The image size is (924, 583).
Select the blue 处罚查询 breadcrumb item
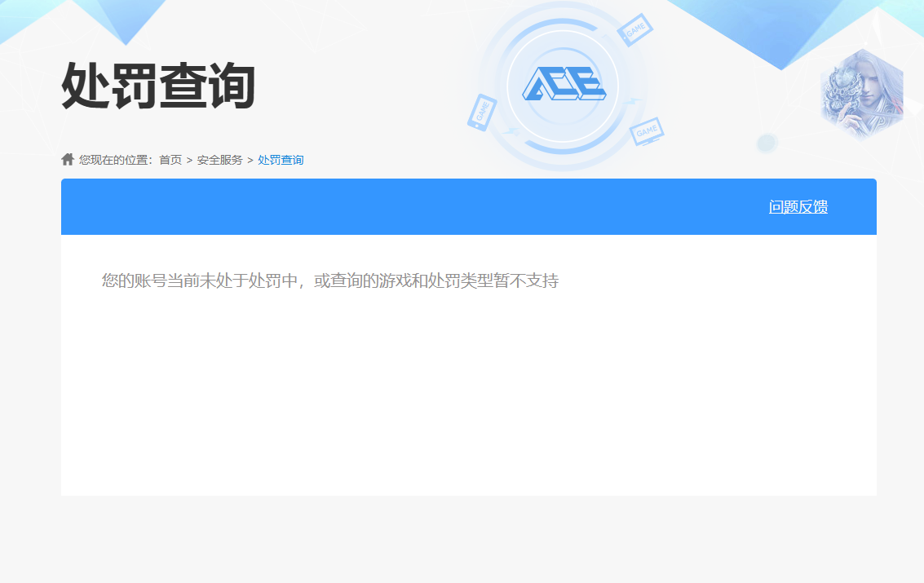tap(281, 160)
